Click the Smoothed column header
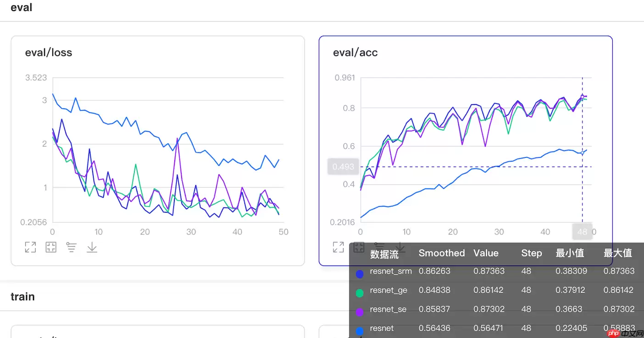 (x=441, y=253)
